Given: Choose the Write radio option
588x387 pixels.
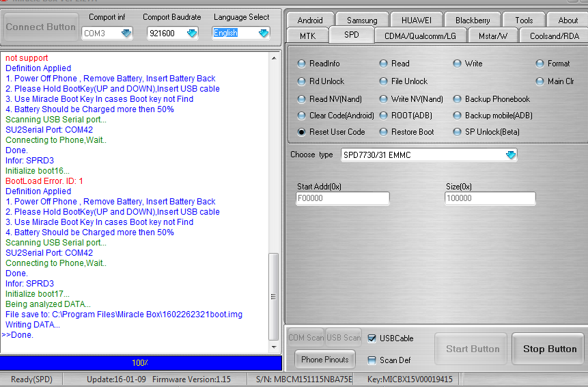Looking at the screenshot, I should (x=457, y=64).
